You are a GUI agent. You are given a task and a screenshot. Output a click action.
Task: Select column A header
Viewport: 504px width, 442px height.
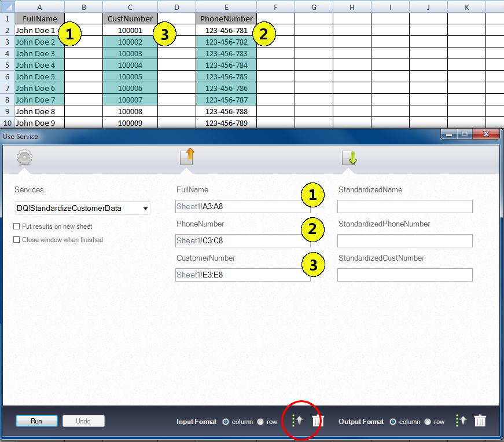39,7
